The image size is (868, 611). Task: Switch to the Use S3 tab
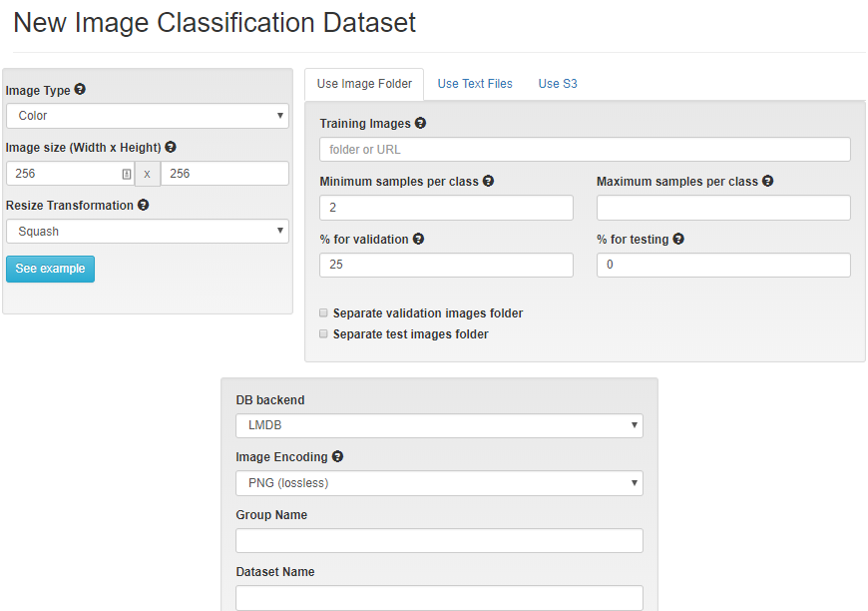(x=558, y=84)
